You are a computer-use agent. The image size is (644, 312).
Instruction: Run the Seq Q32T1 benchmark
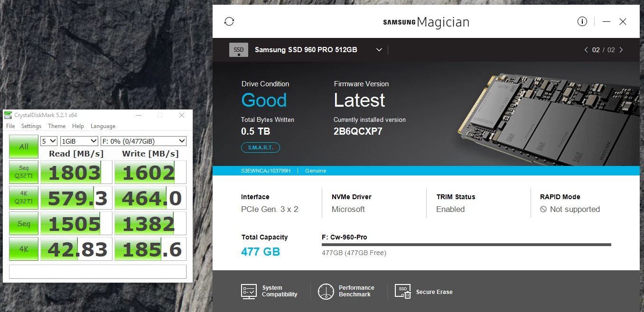point(24,173)
